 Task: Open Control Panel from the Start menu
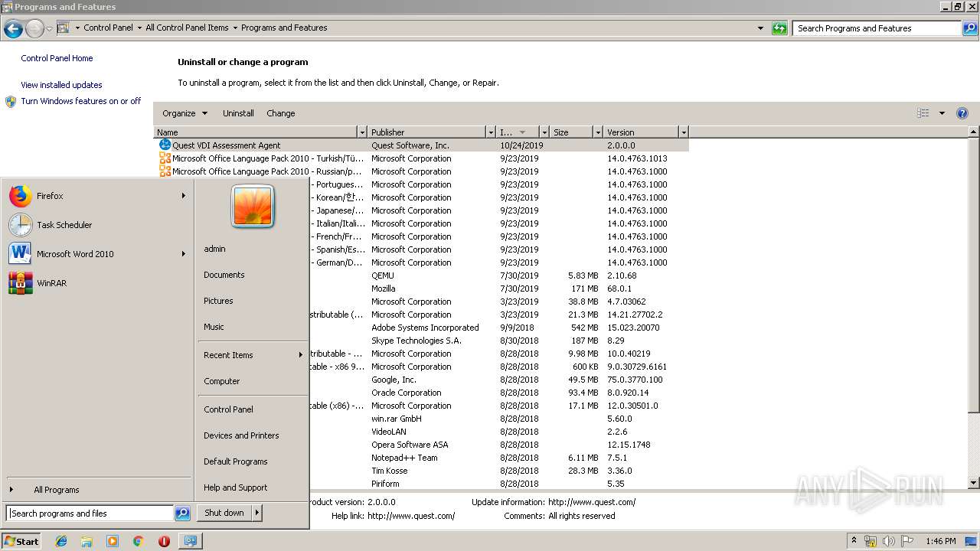(228, 409)
